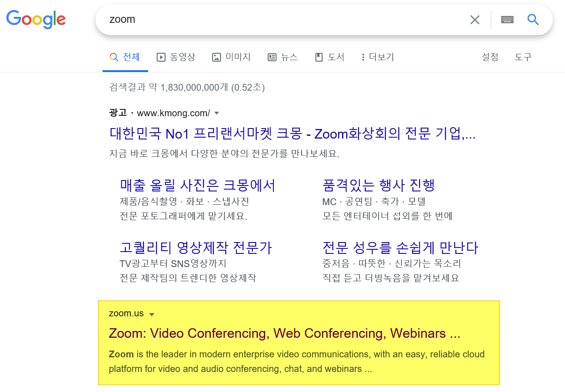Clear the search box with X icon
The image size is (565, 392).
tap(475, 20)
